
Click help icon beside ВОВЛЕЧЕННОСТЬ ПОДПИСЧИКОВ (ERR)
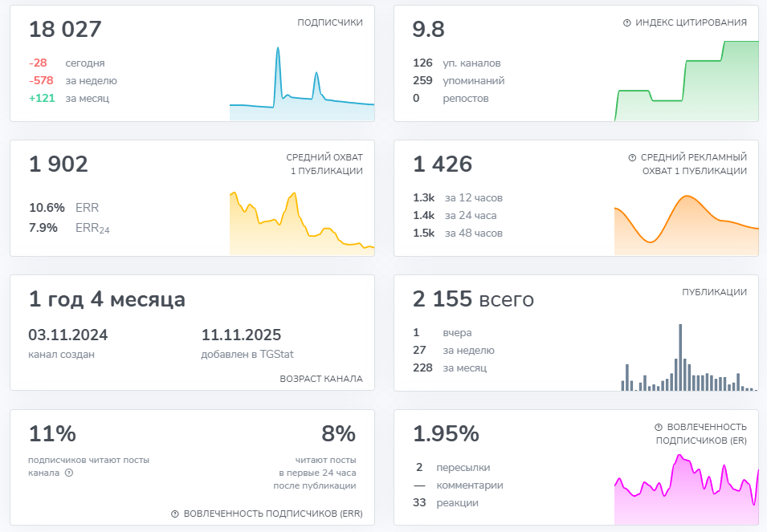pos(174,514)
